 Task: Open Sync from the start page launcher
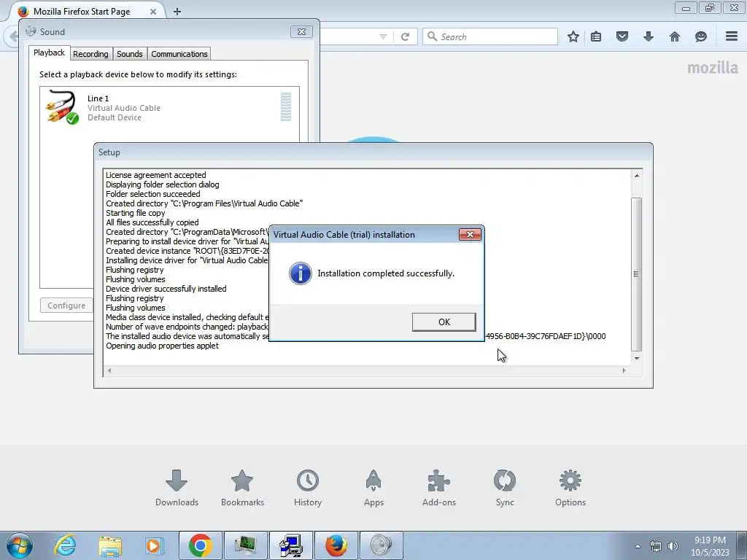505,489
